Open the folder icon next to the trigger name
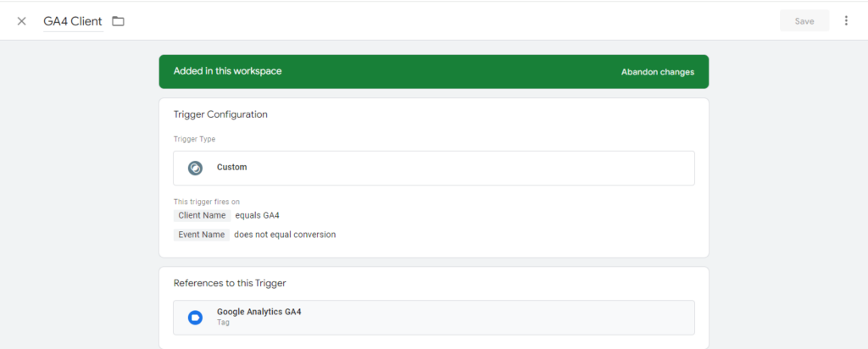The width and height of the screenshot is (868, 349). click(x=118, y=21)
